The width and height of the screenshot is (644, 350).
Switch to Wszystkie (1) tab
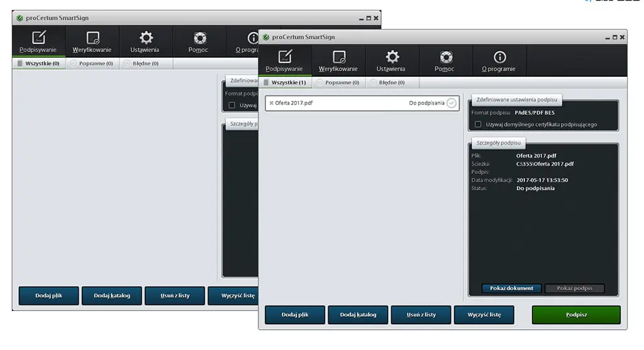[285, 82]
